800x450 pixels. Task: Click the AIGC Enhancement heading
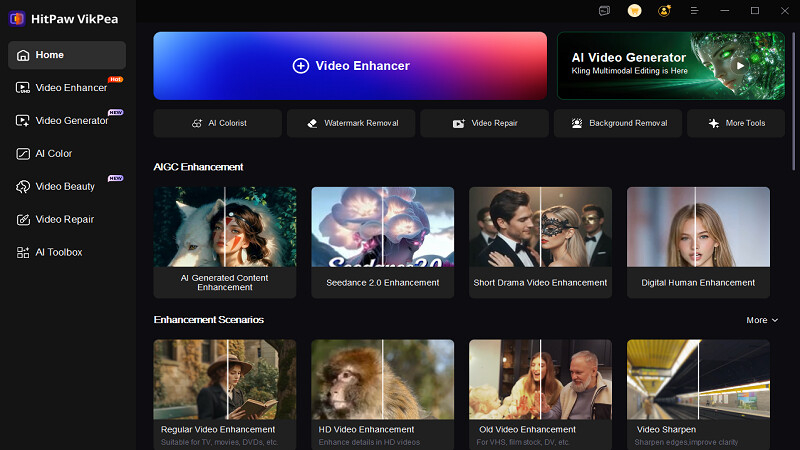click(x=198, y=167)
